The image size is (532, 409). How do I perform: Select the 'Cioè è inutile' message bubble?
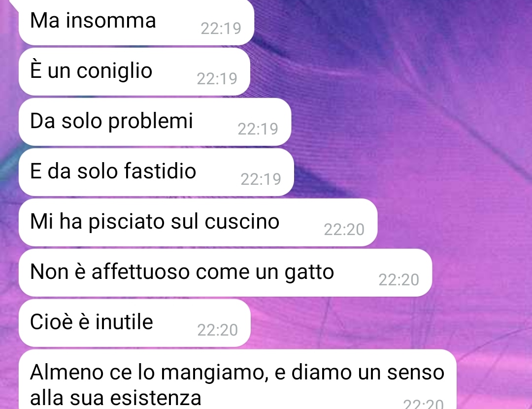[134, 322]
